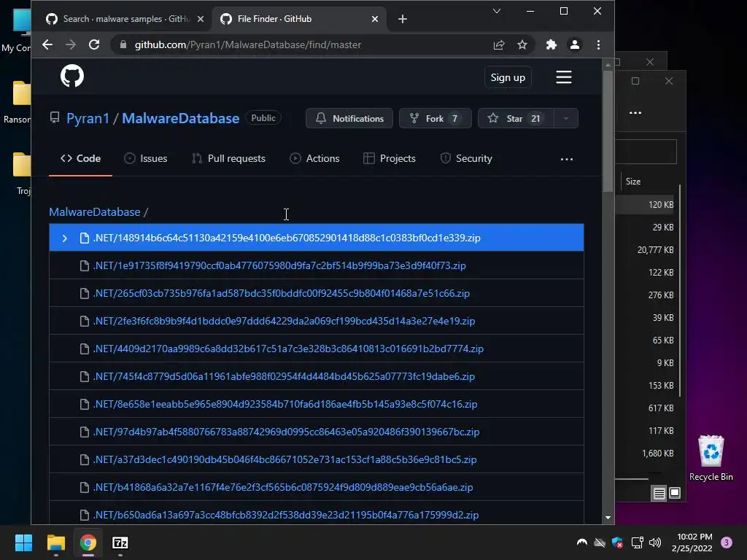Fork the MalwareDatabase repository
Viewport: 747px width, 560px height.
435,119
